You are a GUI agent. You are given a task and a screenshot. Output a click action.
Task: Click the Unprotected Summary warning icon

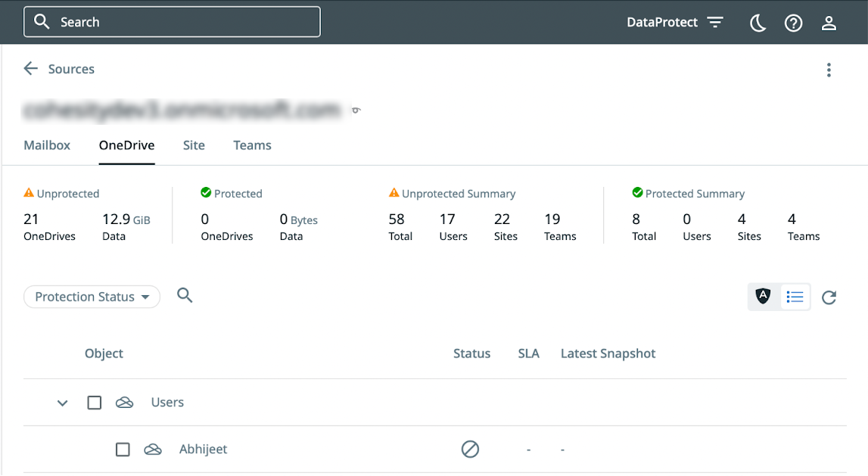click(394, 193)
